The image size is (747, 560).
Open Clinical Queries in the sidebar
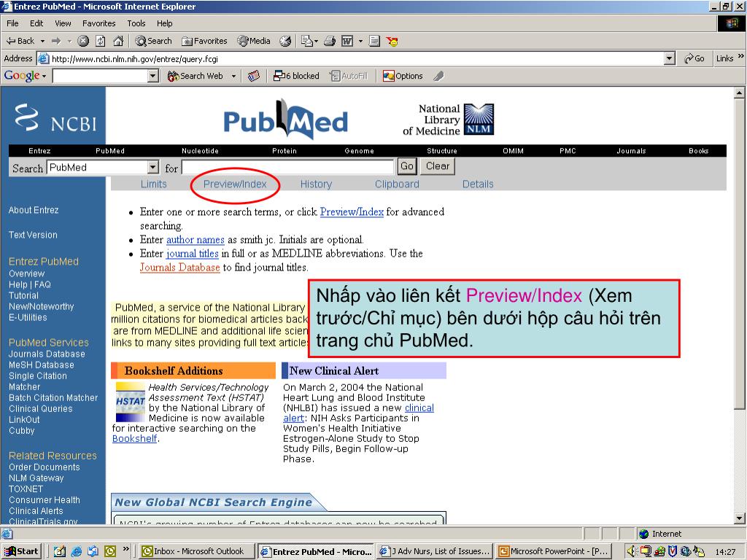(41, 409)
